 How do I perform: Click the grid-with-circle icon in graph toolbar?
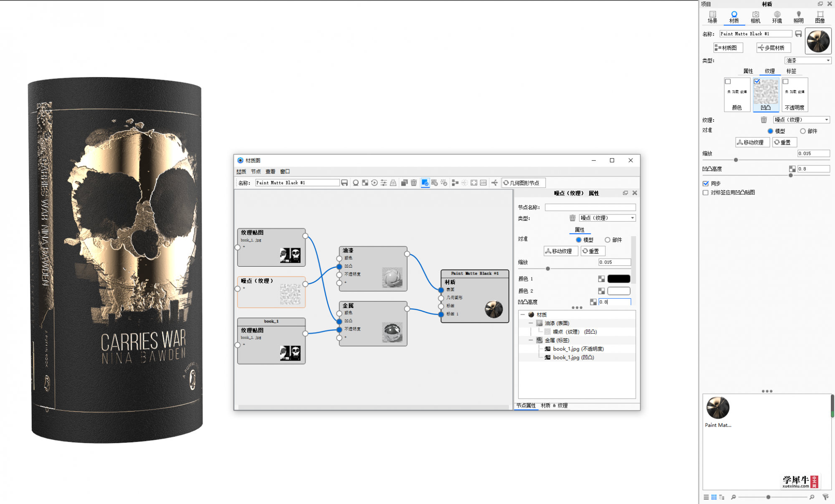point(435,183)
